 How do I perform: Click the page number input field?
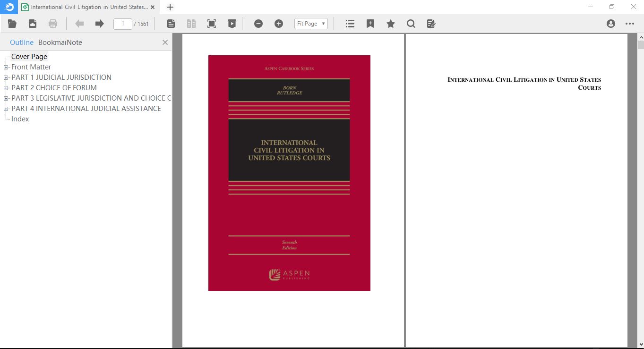pos(123,24)
